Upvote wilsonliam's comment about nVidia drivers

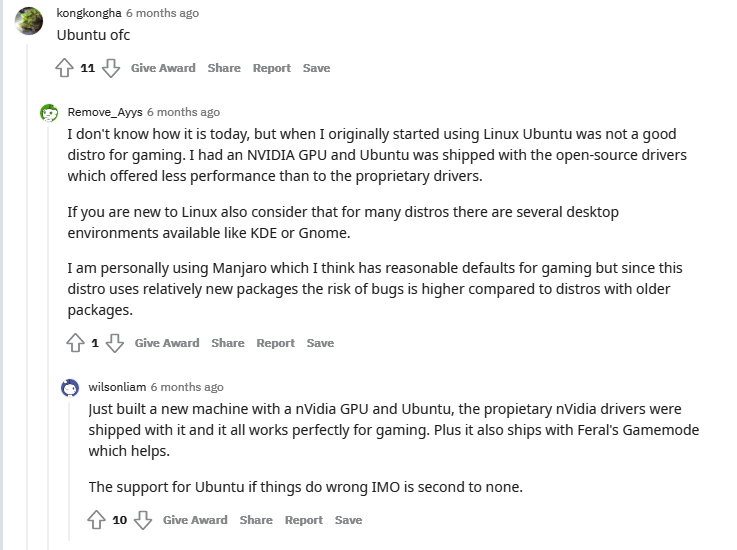pos(97,521)
